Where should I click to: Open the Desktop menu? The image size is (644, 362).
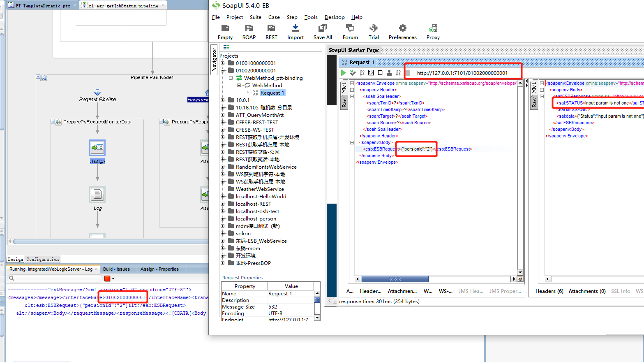point(335,17)
